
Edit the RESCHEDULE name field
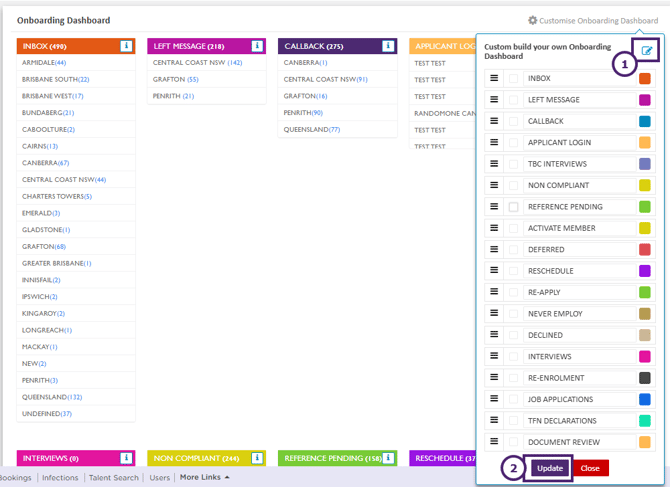tap(579, 271)
